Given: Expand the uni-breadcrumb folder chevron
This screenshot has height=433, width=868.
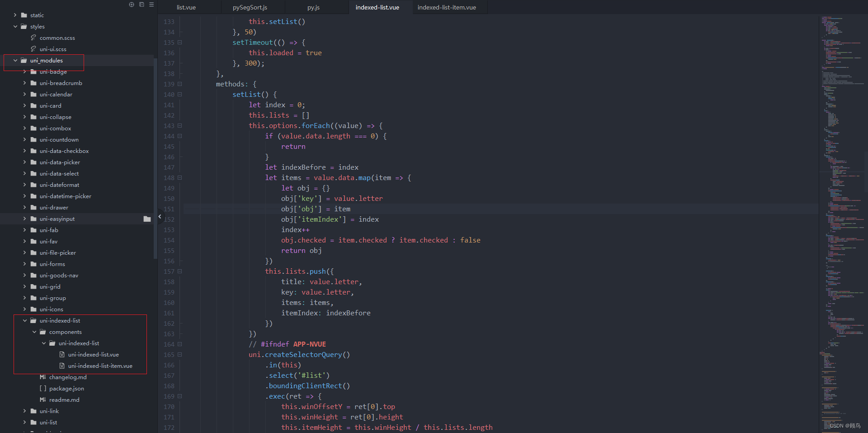Looking at the screenshot, I should click(24, 83).
